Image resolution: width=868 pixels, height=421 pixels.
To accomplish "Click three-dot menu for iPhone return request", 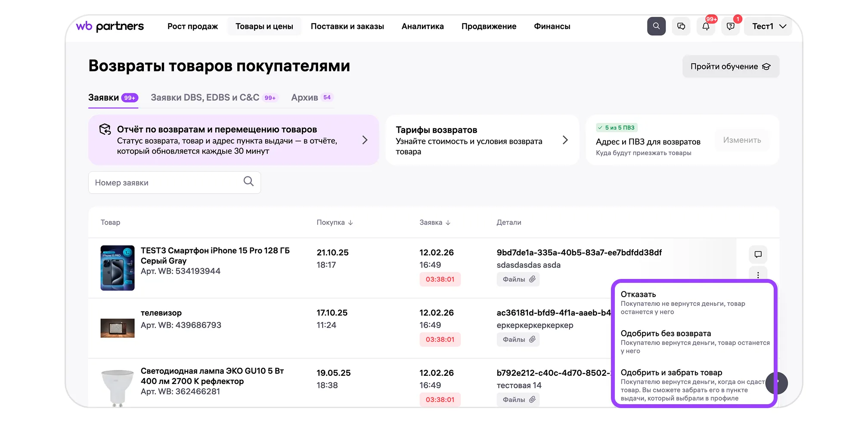I will pyautogui.click(x=758, y=275).
